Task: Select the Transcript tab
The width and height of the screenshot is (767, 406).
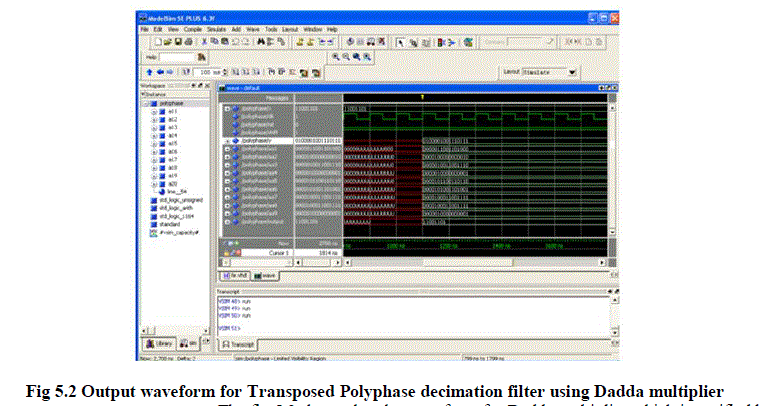Action: pyautogui.click(x=240, y=343)
